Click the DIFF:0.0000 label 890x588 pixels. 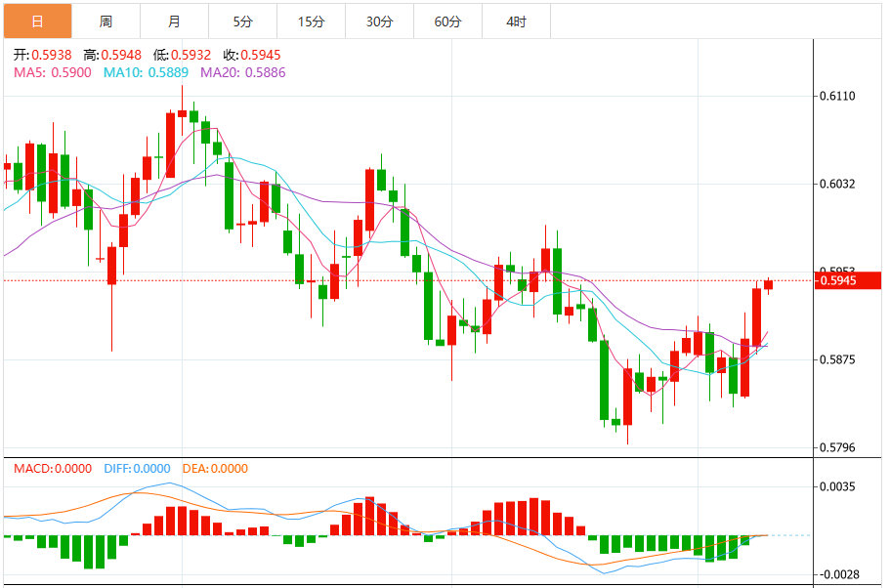[138, 469]
